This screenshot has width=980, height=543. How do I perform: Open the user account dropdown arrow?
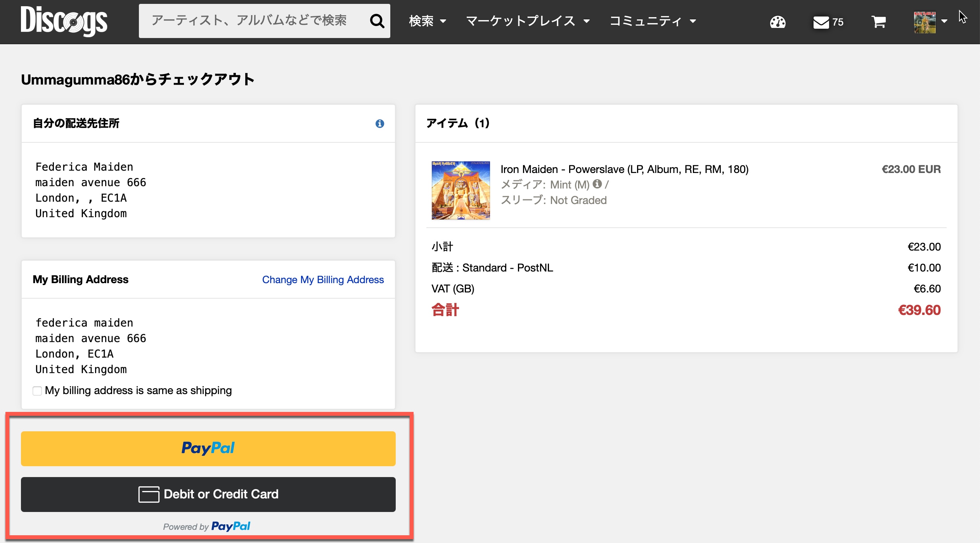944,22
